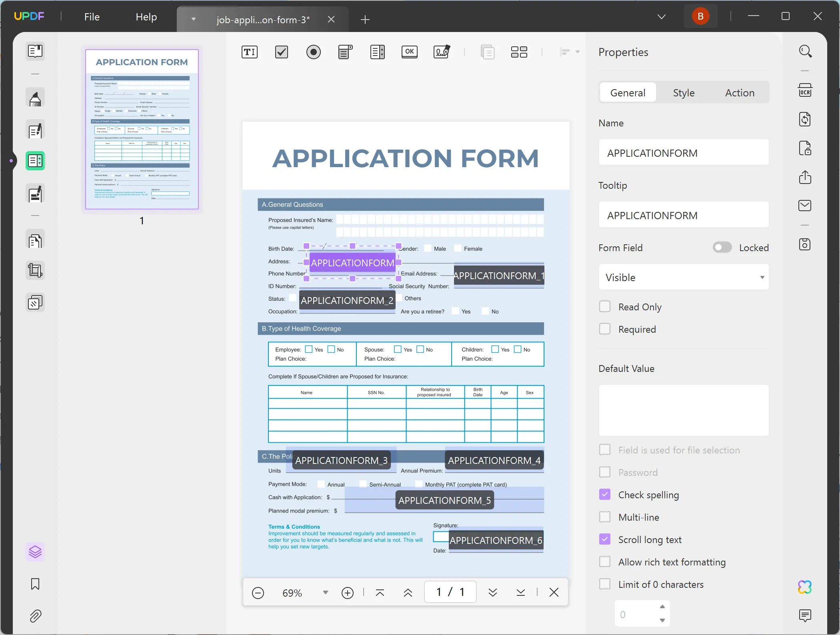Select the checkbox form tool icon
The image size is (840, 635).
click(x=282, y=52)
